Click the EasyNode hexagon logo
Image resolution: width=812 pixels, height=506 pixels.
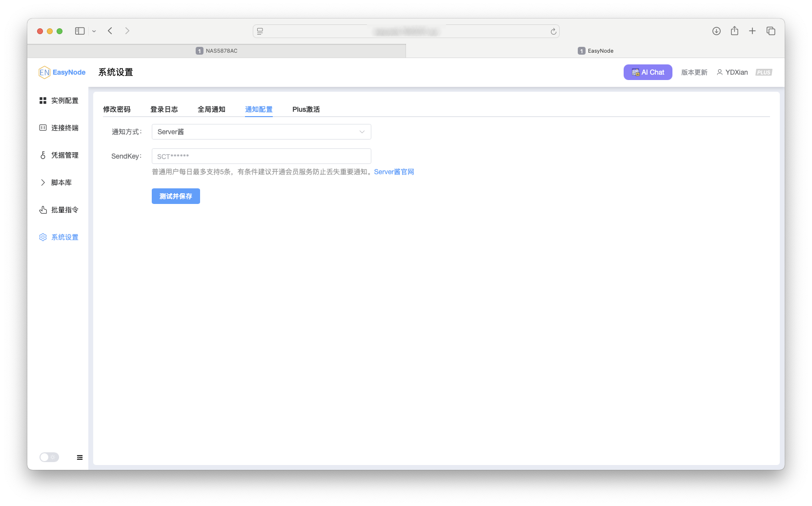[44, 72]
